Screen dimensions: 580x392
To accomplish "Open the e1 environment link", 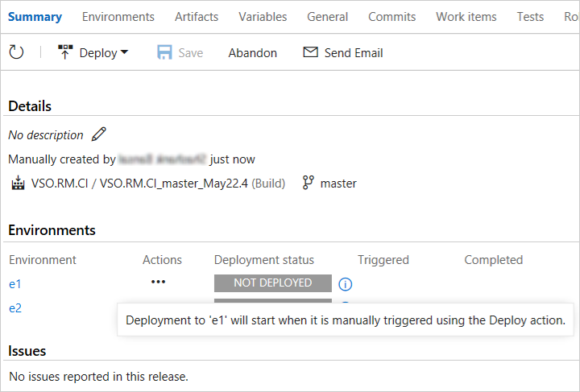I will click(14, 283).
